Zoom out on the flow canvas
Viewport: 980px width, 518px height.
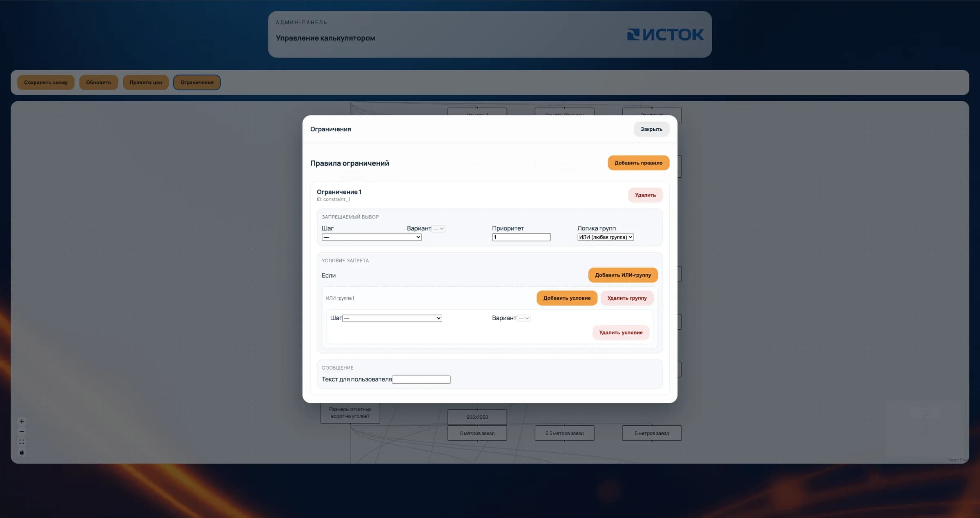pos(22,431)
